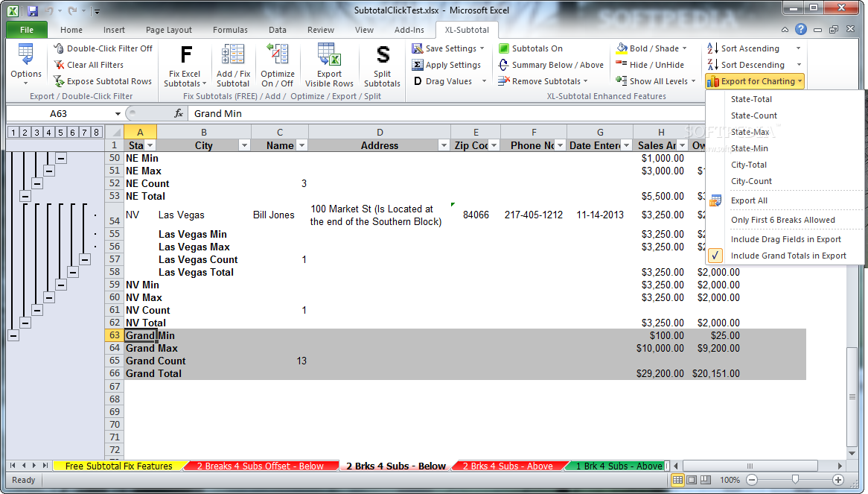Collapse outline group at NE Total row
This screenshot has width=868, height=494.
25,196
